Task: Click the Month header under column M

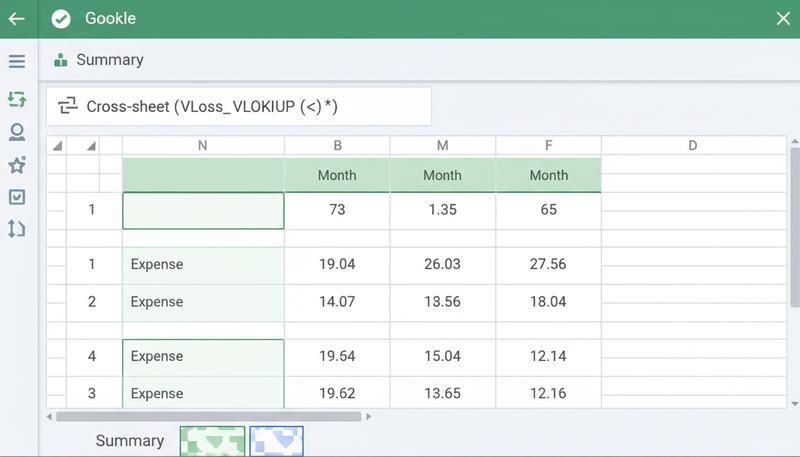Action: (x=443, y=175)
